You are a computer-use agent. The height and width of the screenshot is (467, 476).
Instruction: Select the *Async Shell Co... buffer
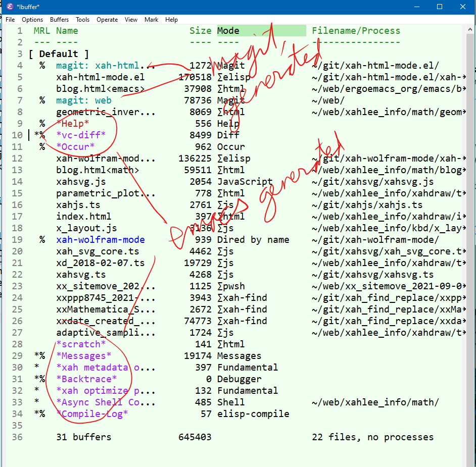click(x=106, y=402)
